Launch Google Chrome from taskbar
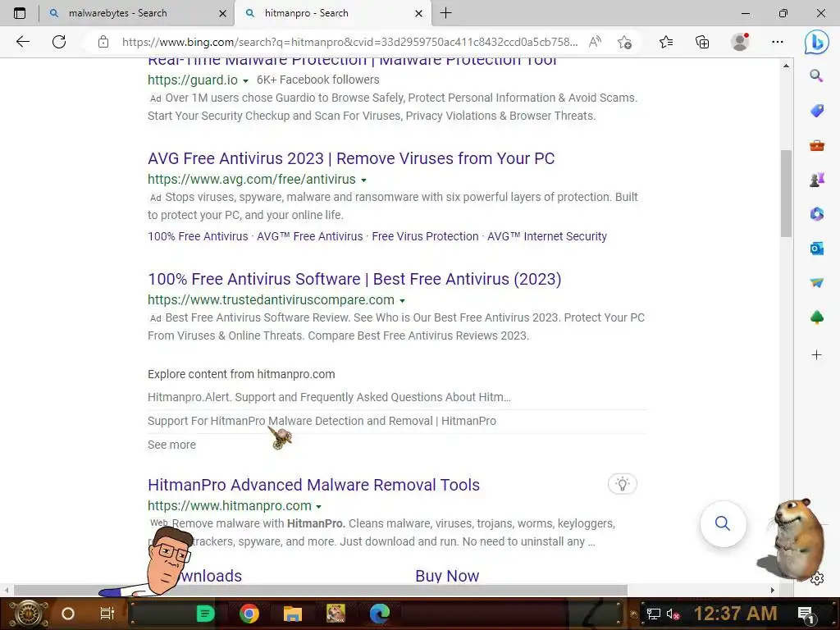The width and height of the screenshot is (840, 630). pyautogui.click(x=249, y=614)
